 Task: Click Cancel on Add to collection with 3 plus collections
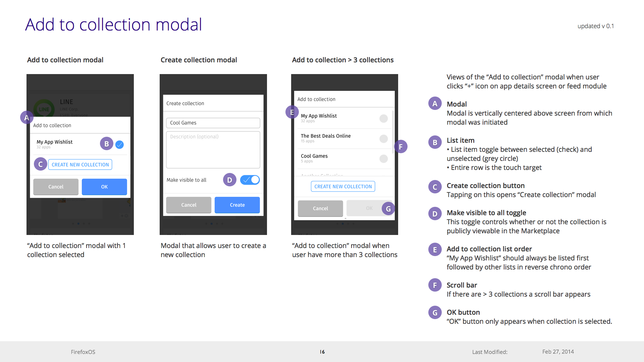coord(320,208)
